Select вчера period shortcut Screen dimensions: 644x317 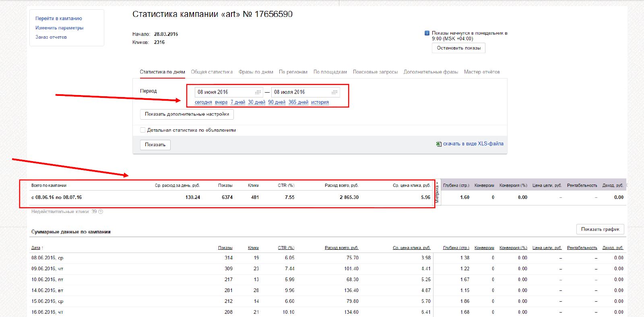tap(221, 102)
